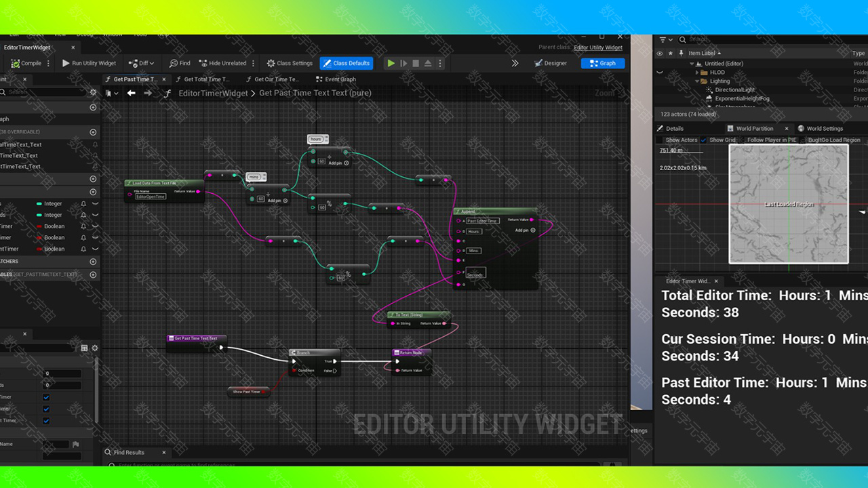The height and width of the screenshot is (488, 868).
Task: Click Find in the blueprint toolbar
Action: point(180,63)
